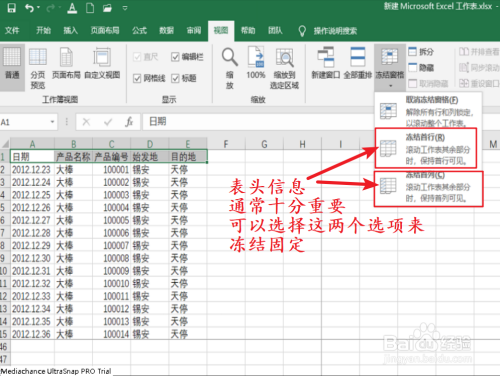Click the New blank document icon
The width and height of the screenshot is (500, 376).
(90, 8)
